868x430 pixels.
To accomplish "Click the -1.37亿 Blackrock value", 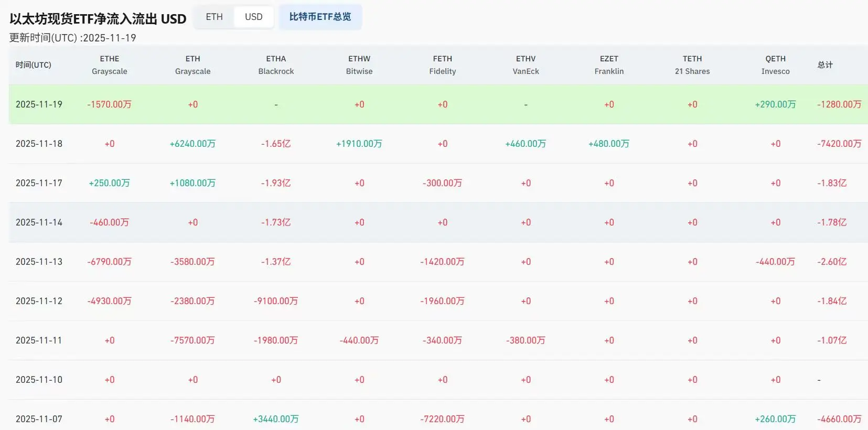I will (276, 262).
